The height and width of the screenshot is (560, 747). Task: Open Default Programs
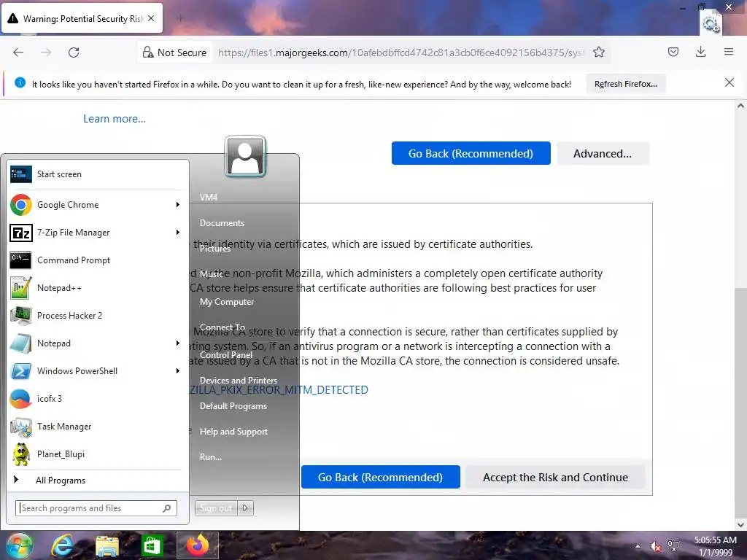click(x=233, y=406)
